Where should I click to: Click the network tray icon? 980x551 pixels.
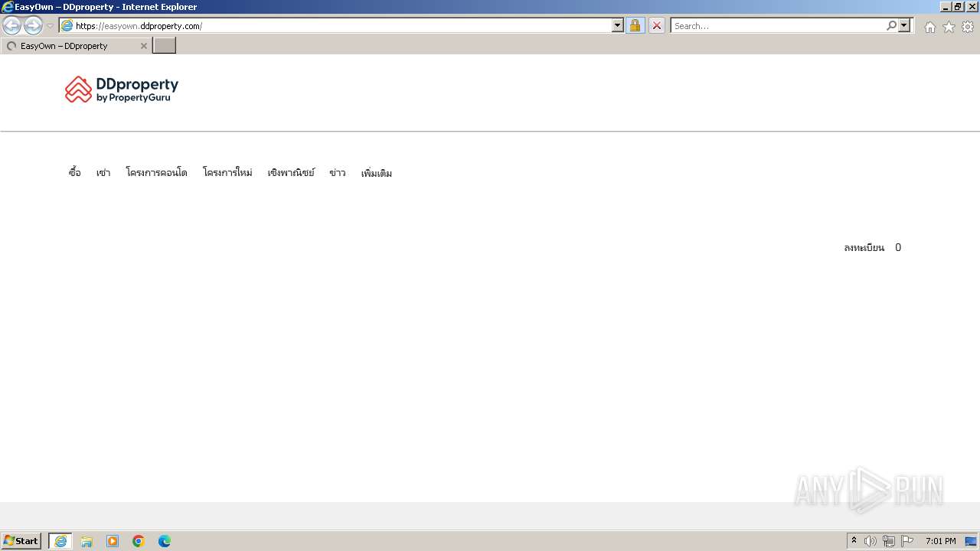[889, 541]
